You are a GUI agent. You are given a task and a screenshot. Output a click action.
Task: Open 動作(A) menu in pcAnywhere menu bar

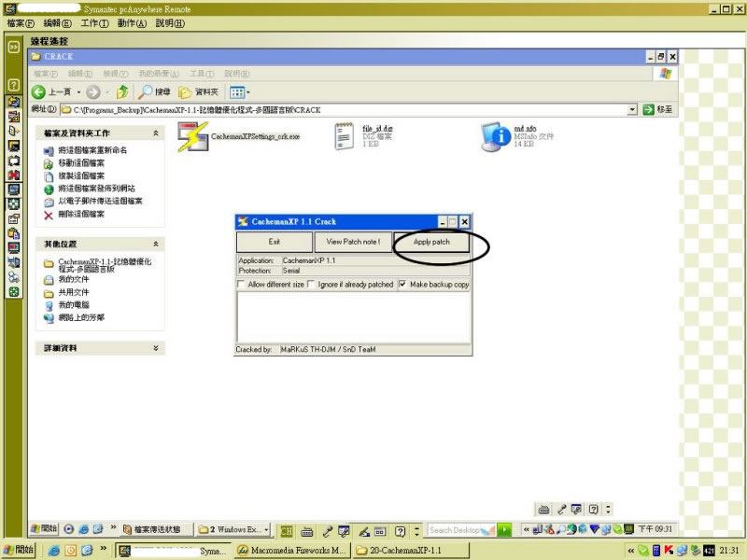click(132, 23)
